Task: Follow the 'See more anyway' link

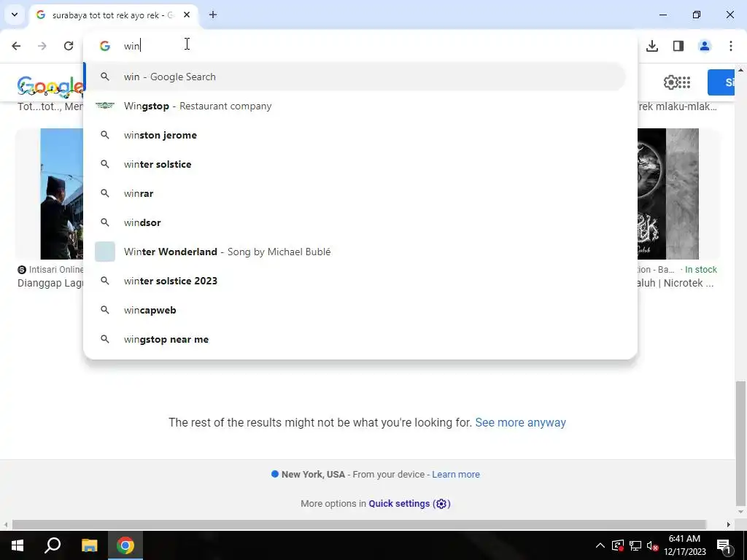Action: point(520,422)
